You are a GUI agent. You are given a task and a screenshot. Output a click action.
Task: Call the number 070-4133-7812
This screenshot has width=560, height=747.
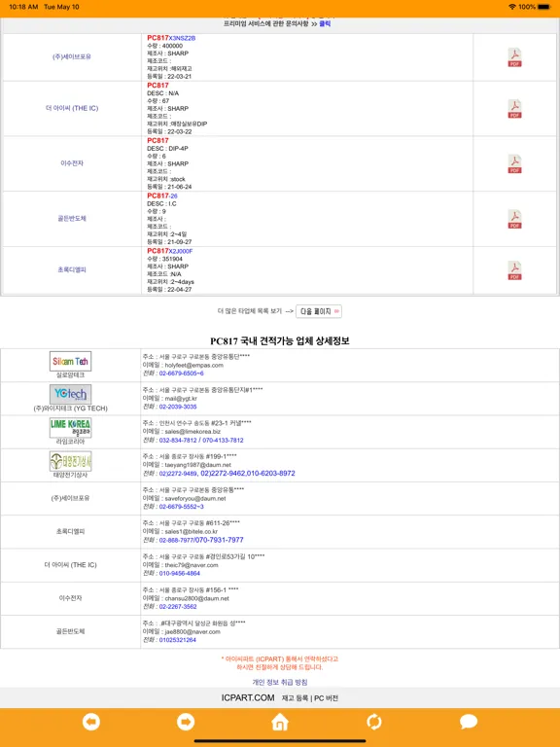pyautogui.click(x=223, y=441)
